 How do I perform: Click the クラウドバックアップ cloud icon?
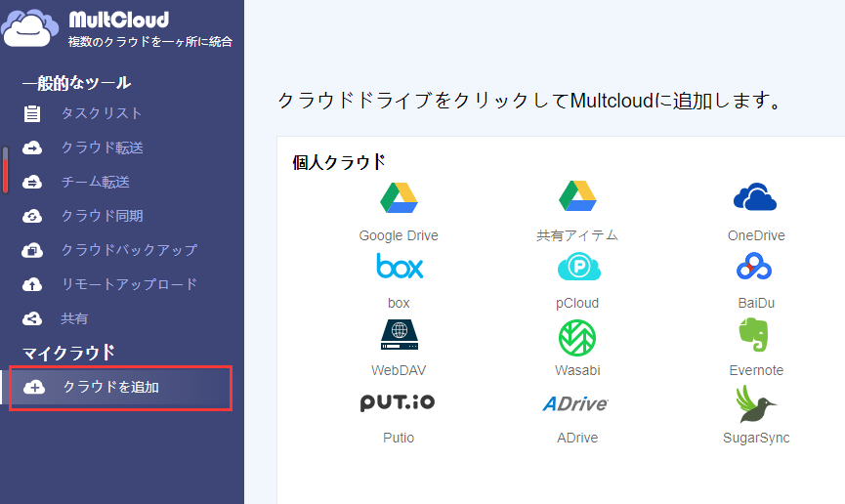click(32, 250)
